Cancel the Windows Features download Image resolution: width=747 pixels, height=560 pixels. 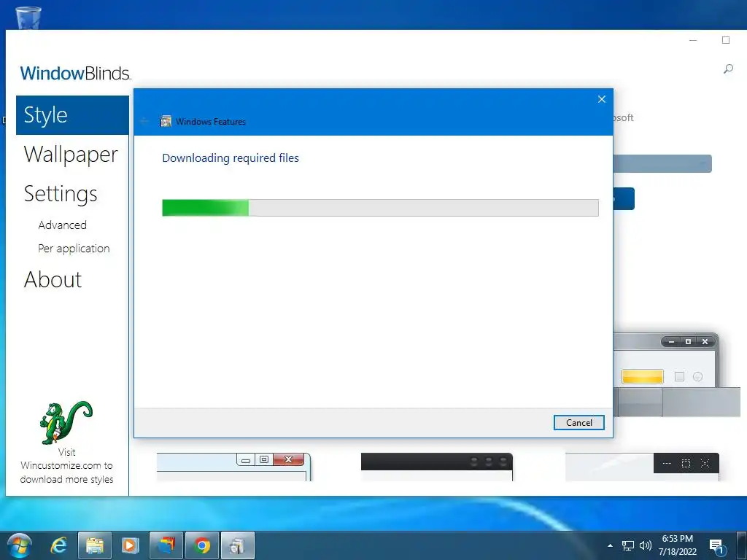pyautogui.click(x=578, y=422)
